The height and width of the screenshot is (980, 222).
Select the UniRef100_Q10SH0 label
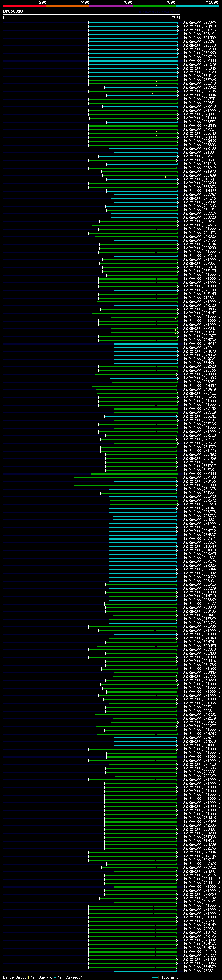coord(199,546)
